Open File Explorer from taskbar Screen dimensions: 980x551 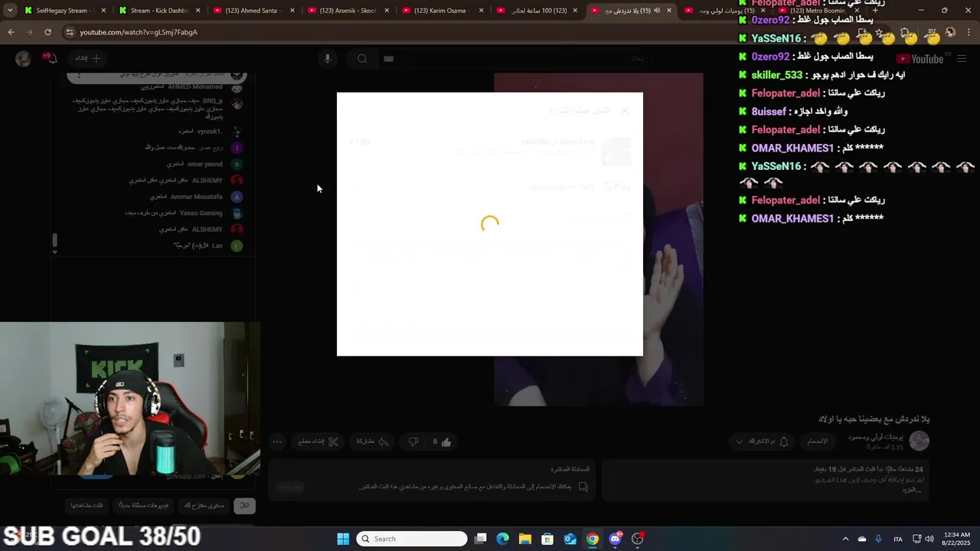coord(525,539)
